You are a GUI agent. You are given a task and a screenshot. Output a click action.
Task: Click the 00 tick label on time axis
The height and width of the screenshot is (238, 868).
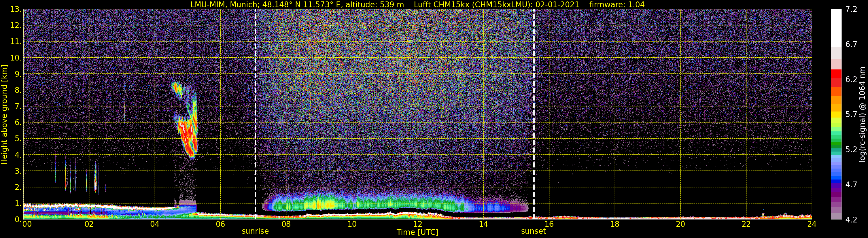click(x=27, y=224)
